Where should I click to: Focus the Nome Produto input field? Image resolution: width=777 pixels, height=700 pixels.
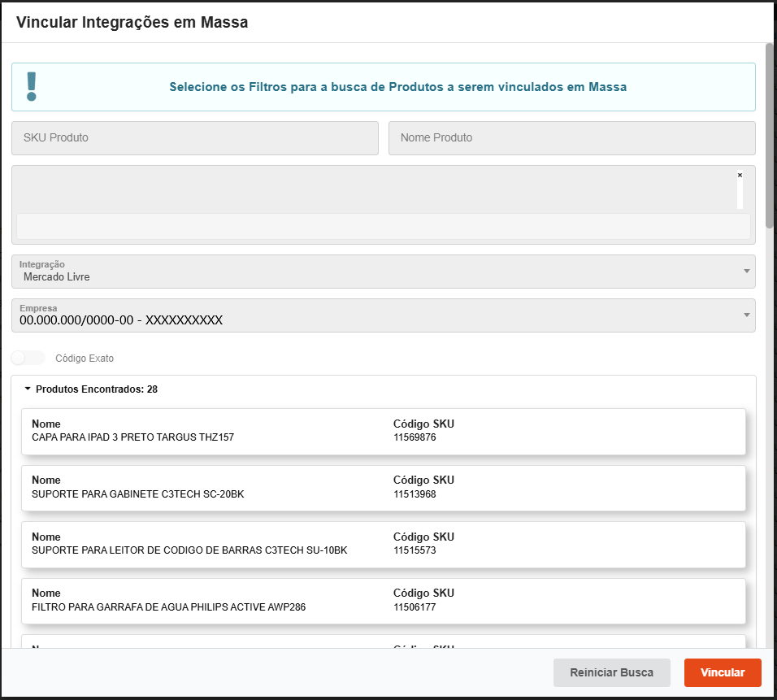click(571, 138)
